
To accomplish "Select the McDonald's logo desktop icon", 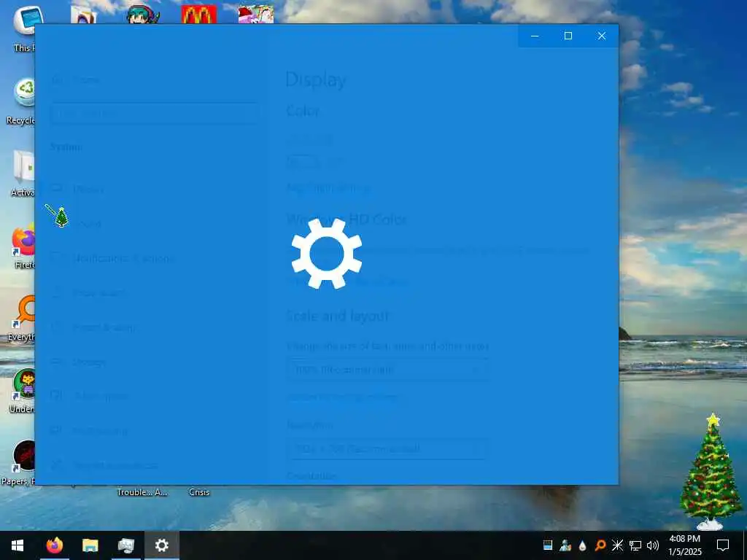I will pos(199,15).
